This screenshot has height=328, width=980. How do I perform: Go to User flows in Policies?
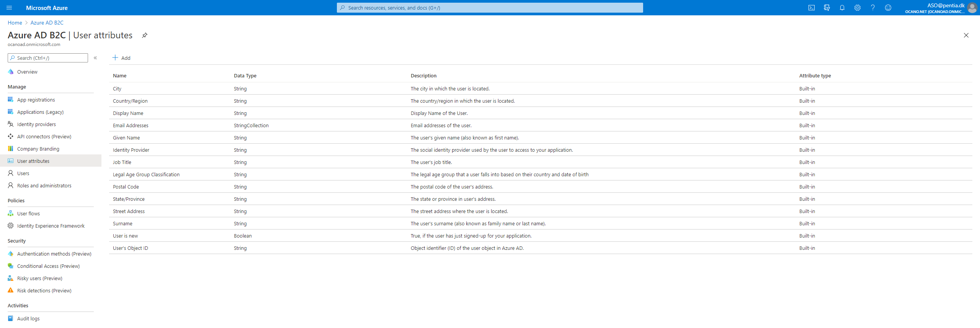(x=28, y=213)
